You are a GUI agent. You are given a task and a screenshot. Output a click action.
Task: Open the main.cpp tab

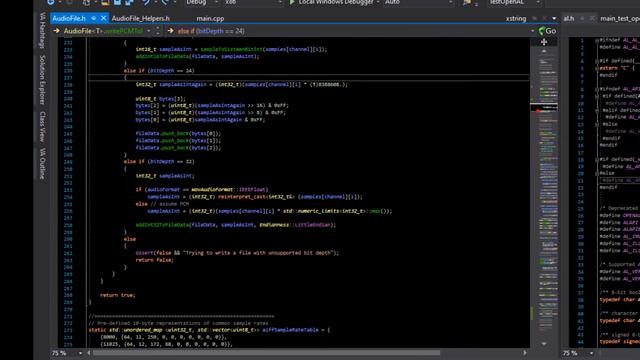coord(210,18)
